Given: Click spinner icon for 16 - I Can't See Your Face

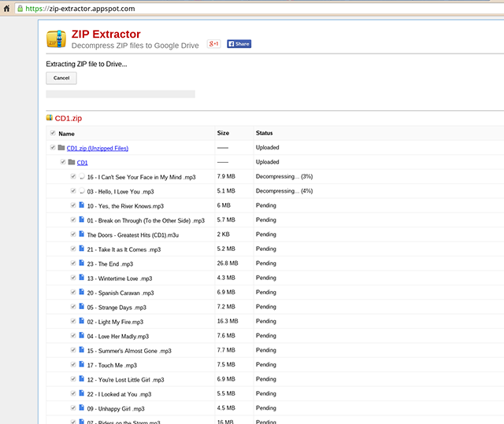Looking at the screenshot, I should click(x=82, y=176).
